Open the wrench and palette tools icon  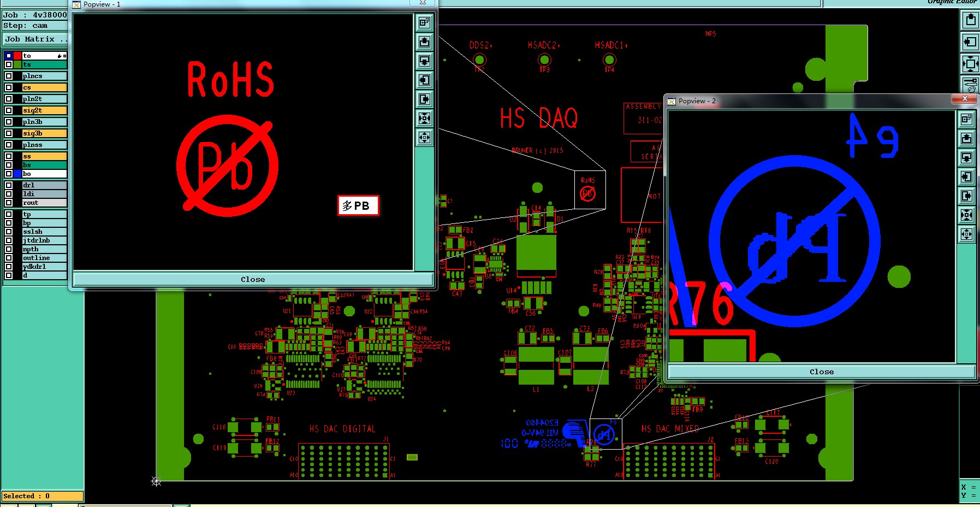tap(970, 85)
